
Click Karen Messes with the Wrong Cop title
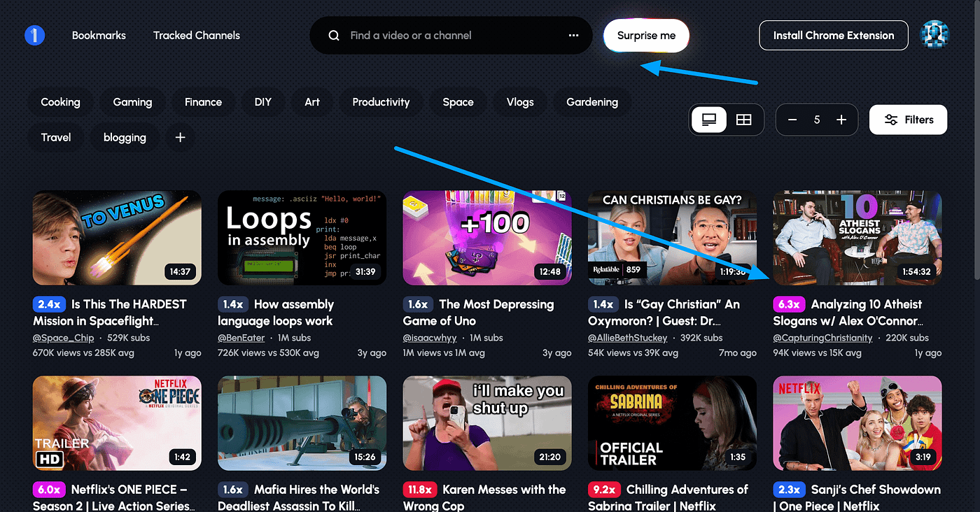pyautogui.click(x=484, y=497)
